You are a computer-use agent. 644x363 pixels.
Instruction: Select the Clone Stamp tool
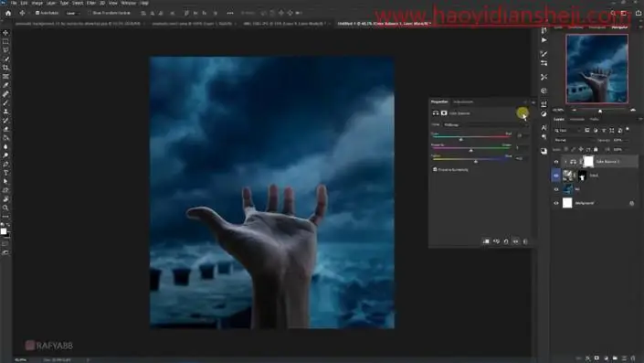pyautogui.click(x=5, y=112)
